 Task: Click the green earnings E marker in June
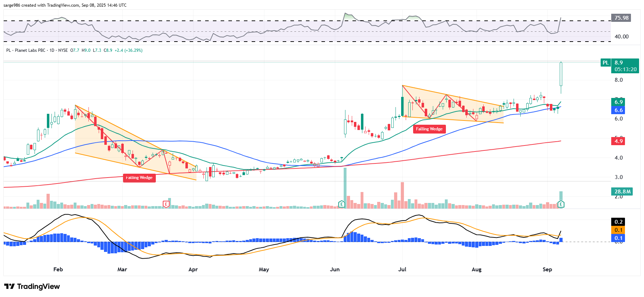pyautogui.click(x=341, y=204)
